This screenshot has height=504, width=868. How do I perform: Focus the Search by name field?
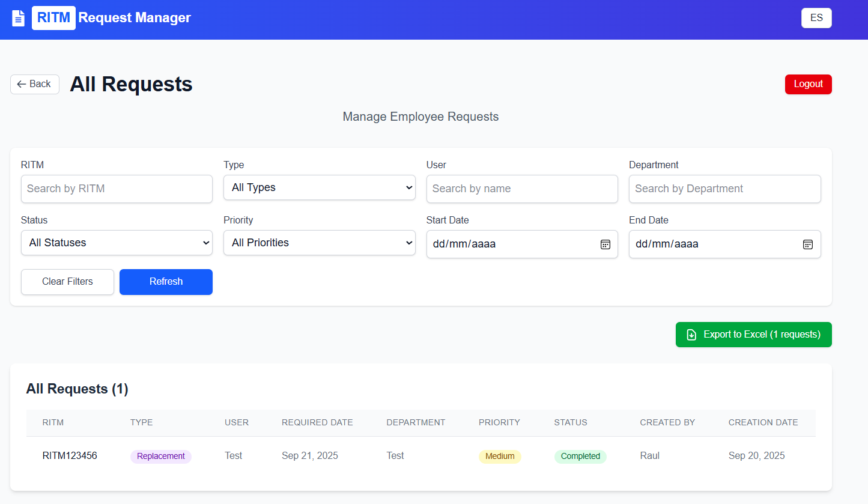coord(522,189)
